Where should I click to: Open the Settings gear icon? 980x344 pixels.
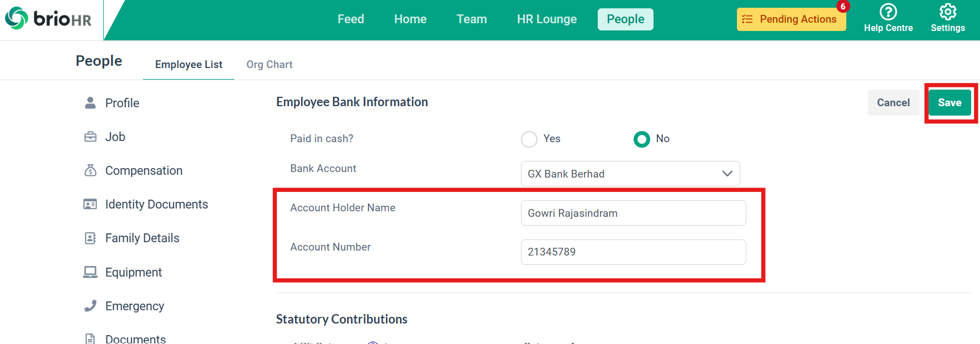click(x=948, y=12)
